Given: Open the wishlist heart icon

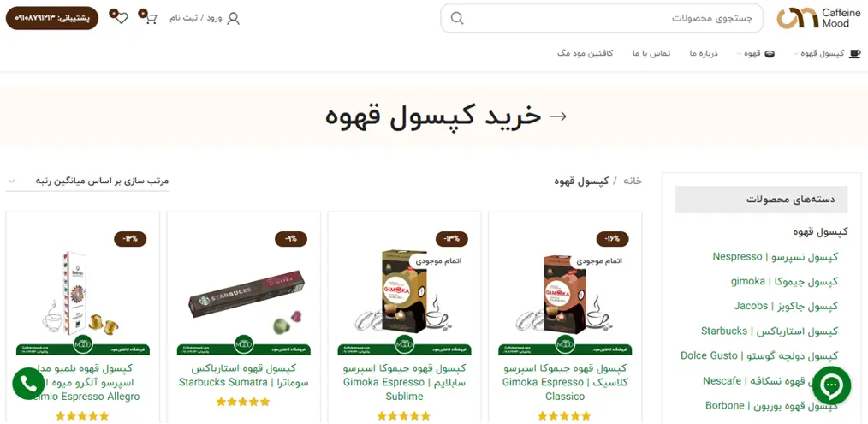Looking at the screenshot, I should [122, 18].
